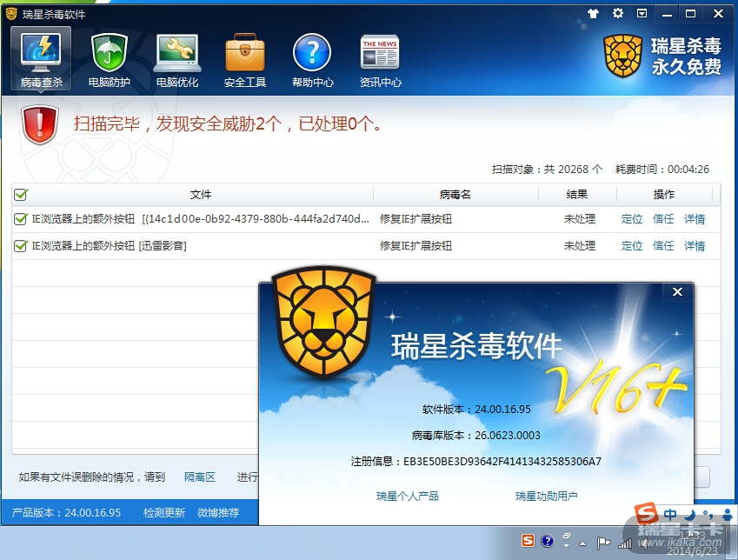Screen dimensions: 738x560
Task: Click the user account icon on IME bar
Action: tap(728, 514)
